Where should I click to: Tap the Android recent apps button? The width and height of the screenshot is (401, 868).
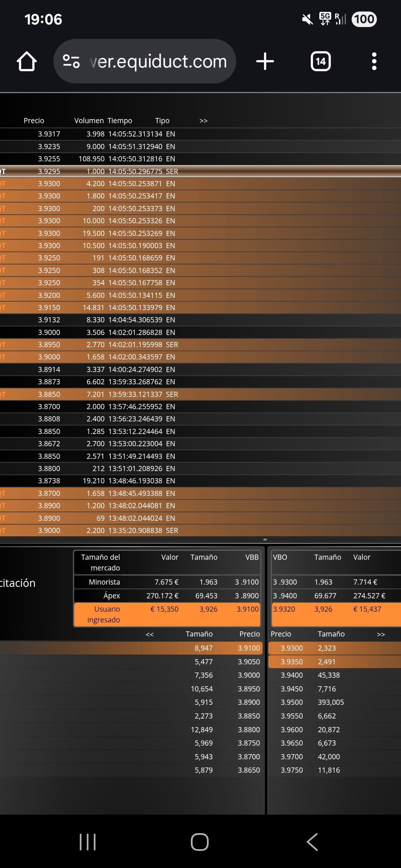88,842
